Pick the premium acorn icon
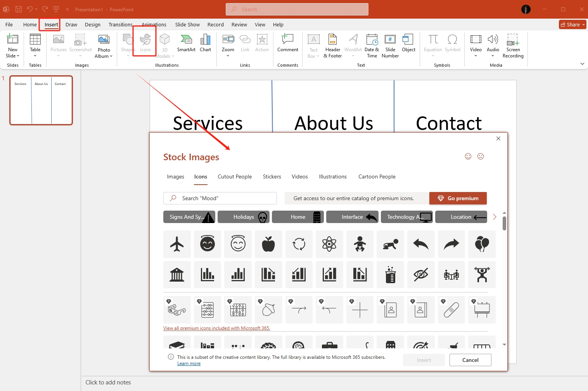Screen dimensions: 588x391 coord(268,310)
